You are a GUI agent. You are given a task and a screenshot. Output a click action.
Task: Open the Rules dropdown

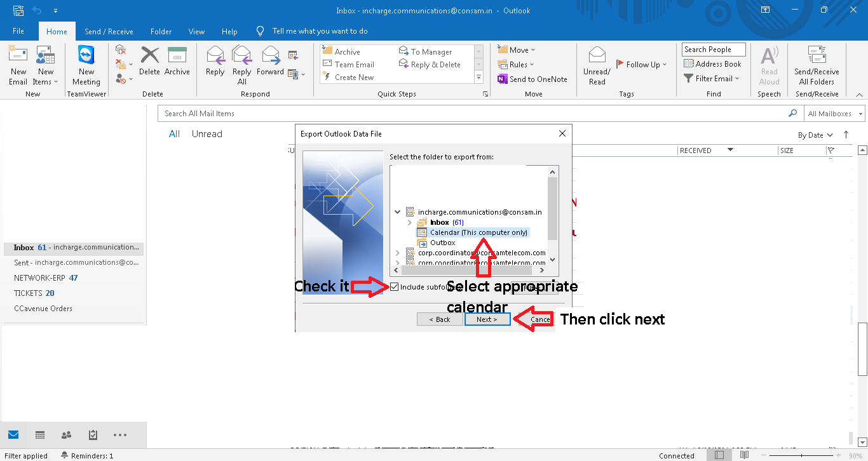pos(516,65)
